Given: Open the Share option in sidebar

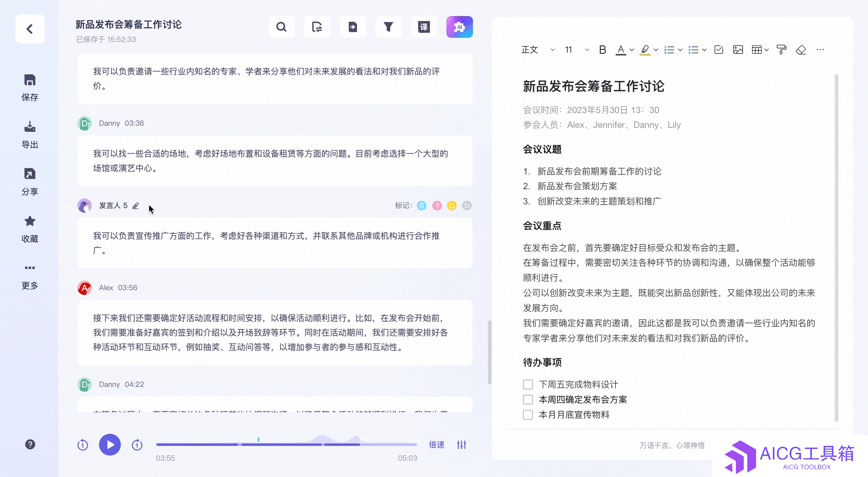Looking at the screenshot, I should pos(30,182).
